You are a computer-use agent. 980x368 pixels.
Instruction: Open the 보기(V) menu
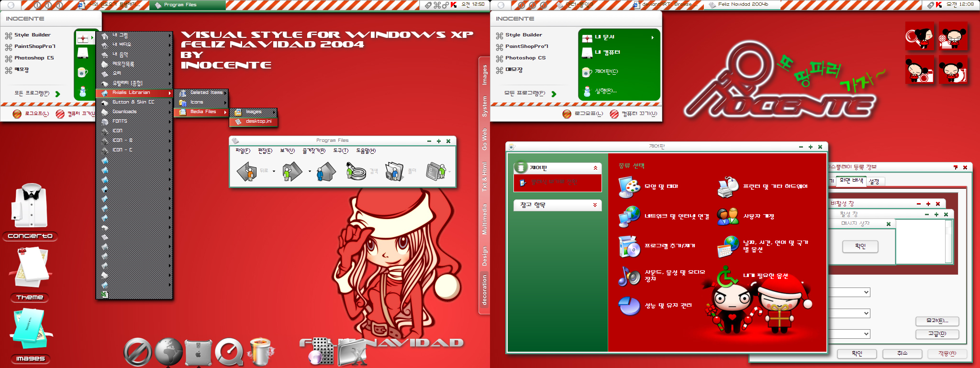(287, 151)
